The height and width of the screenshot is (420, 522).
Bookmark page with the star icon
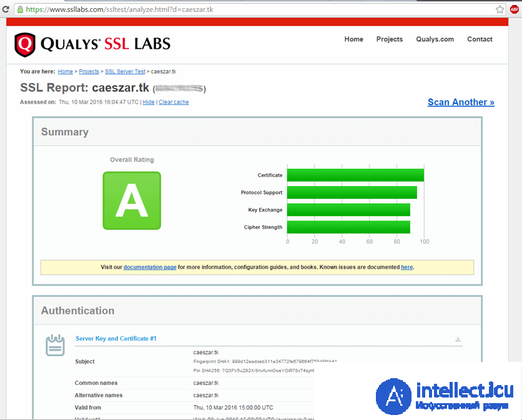click(500, 9)
